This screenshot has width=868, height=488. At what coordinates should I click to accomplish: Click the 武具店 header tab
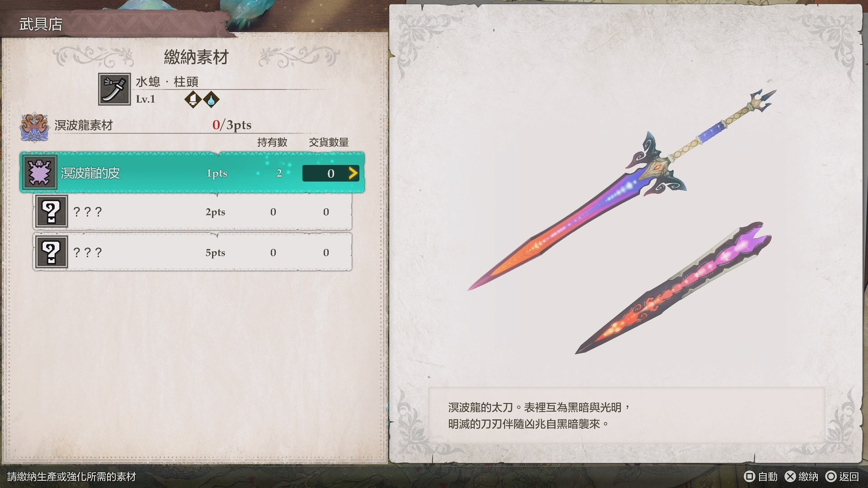tap(41, 24)
